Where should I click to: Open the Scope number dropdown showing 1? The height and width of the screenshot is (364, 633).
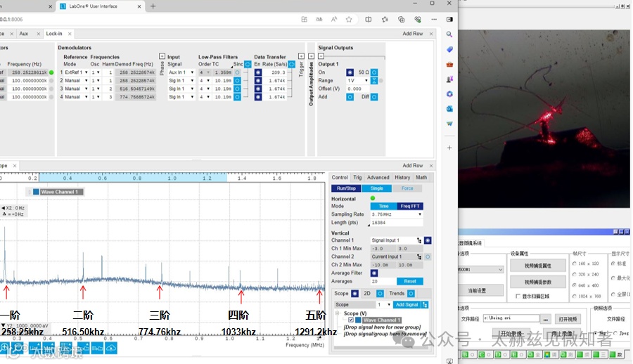(x=384, y=305)
